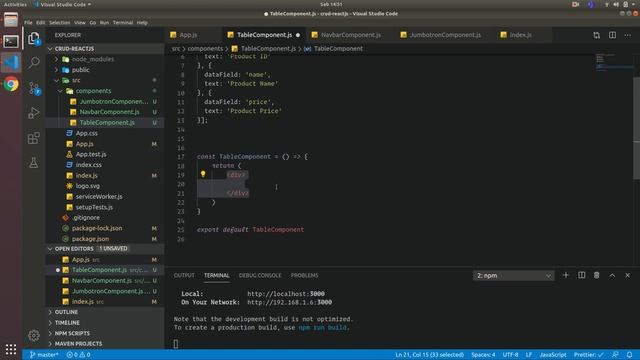Close the terminal panel
This screenshot has height=360, width=640.
pos(628,275)
